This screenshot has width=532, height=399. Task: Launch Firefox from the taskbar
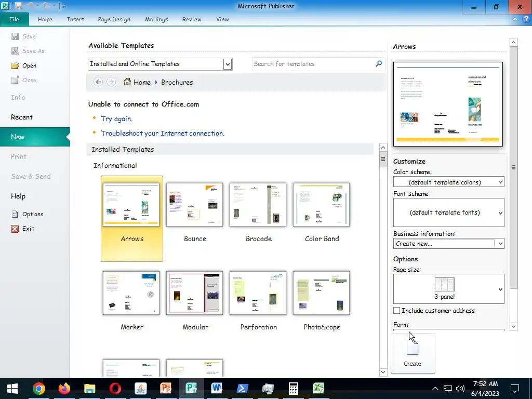[64, 389]
